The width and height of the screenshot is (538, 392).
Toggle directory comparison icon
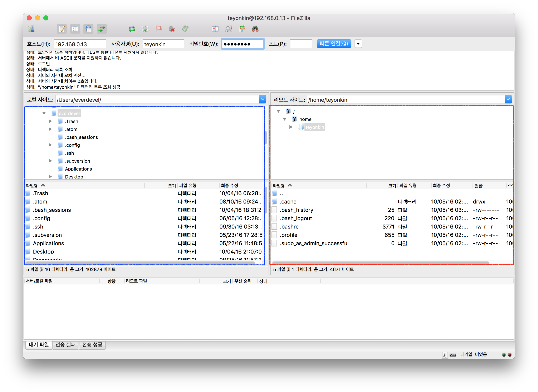click(x=229, y=29)
